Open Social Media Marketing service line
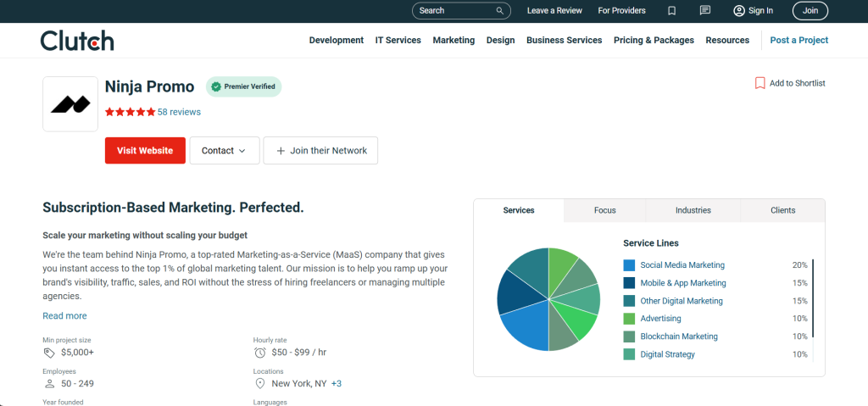Image resolution: width=868 pixels, height=406 pixels. click(x=682, y=265)
